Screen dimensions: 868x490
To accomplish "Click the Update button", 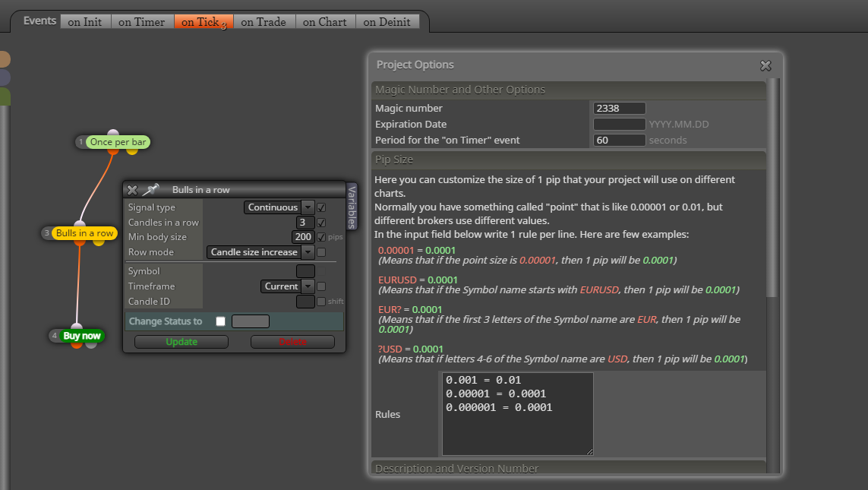I will click(x=181, y=342).
